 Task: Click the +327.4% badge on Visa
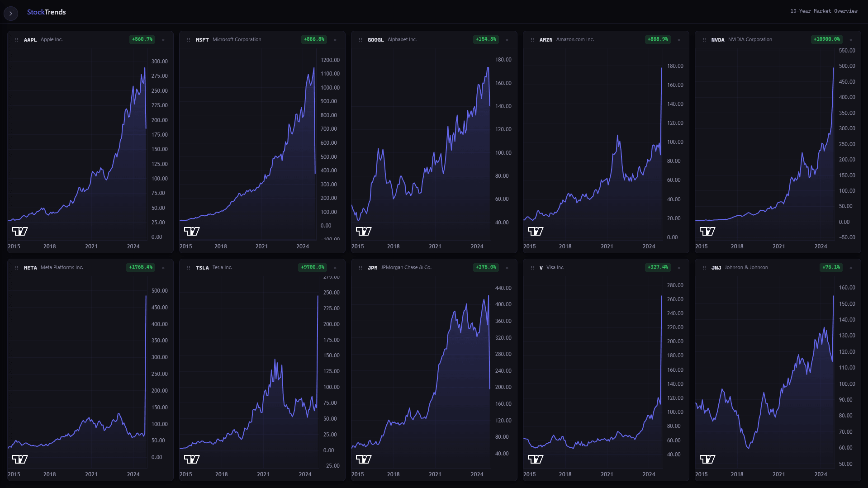coord(658,267)
